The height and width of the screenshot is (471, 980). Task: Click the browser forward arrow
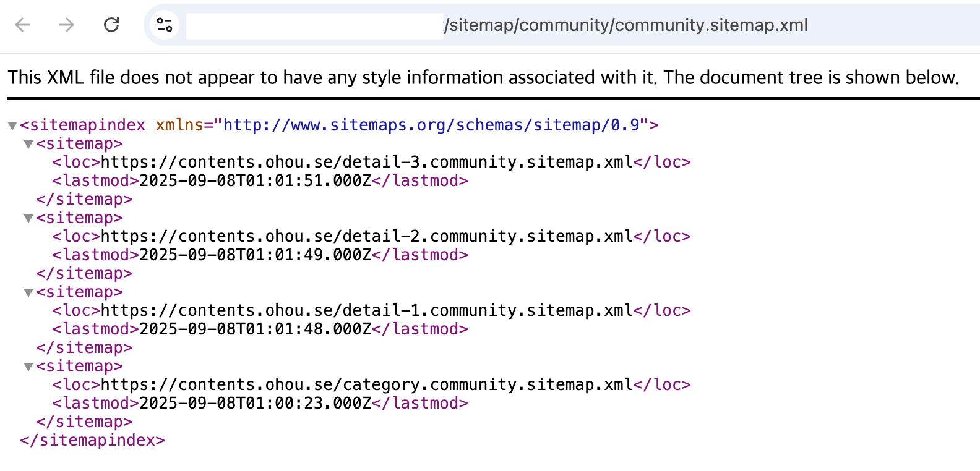66,25
